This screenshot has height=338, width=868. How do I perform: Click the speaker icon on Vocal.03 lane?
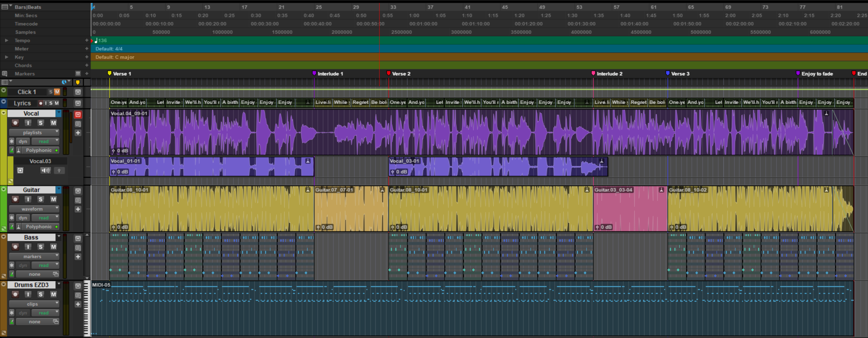coord(45,170)
